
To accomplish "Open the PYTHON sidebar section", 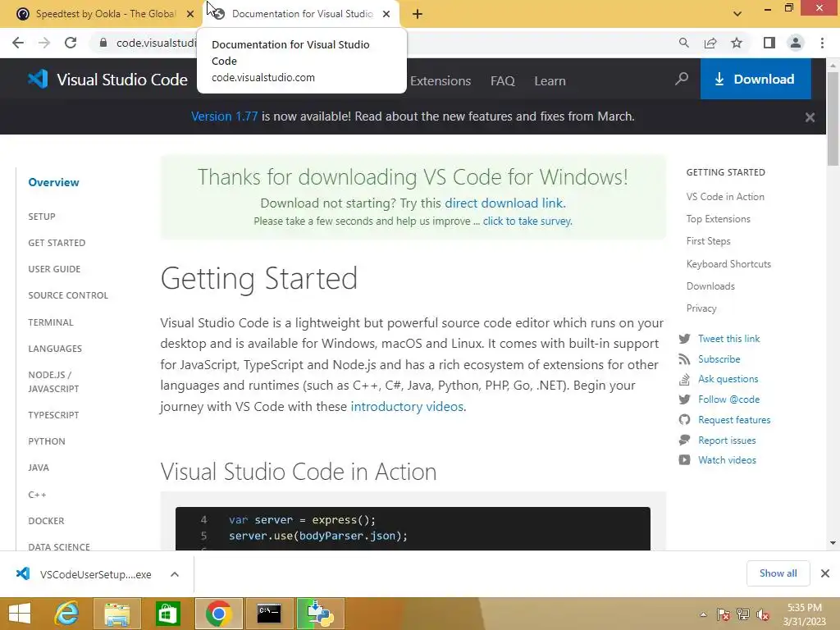I will (x=47, y=441).
